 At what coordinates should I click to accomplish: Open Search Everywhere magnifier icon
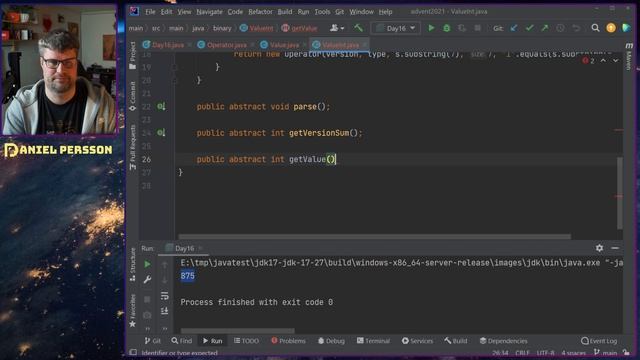pyautogui.click(x=595, y=28)
